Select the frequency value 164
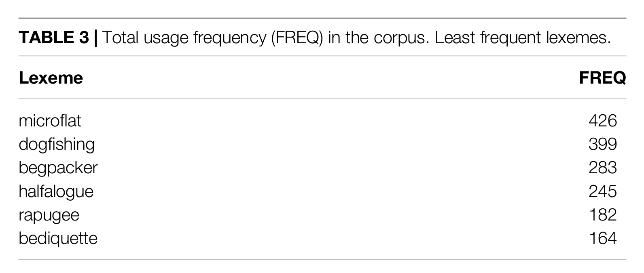Screen dimensions: 644x273 point(602,238)
